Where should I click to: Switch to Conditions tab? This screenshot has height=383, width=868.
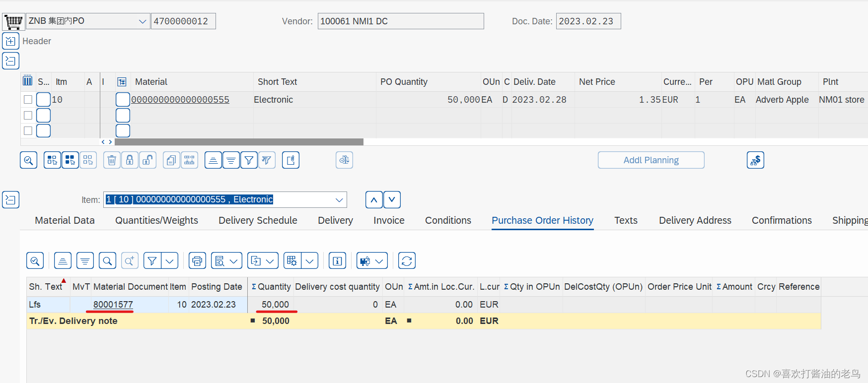click(448, 220)
